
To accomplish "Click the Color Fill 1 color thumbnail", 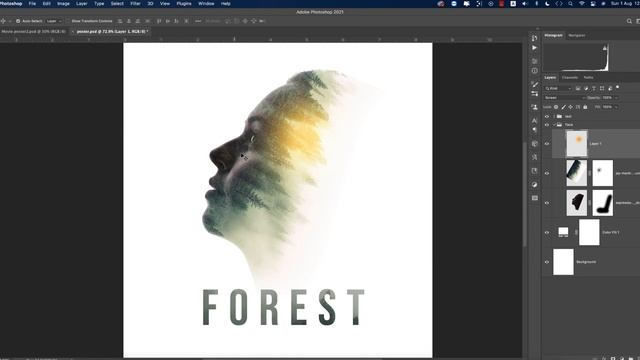I will pos(563,233).
